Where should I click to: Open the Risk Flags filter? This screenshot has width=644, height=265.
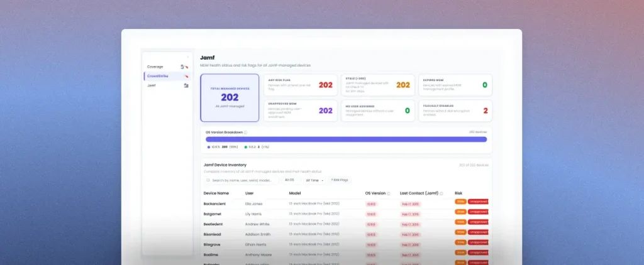click(x=339, y=180)
